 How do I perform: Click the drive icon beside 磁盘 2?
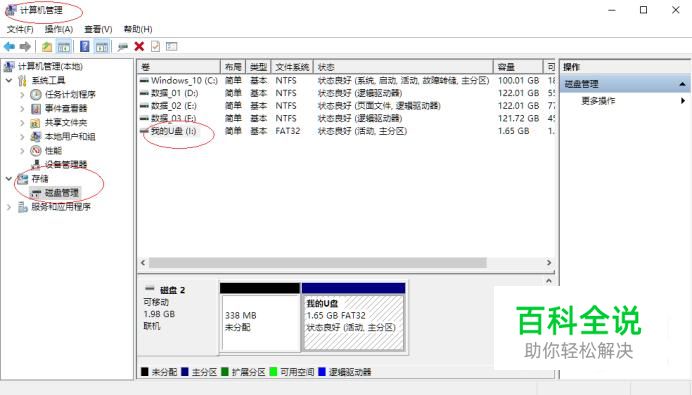coord(150,289)
